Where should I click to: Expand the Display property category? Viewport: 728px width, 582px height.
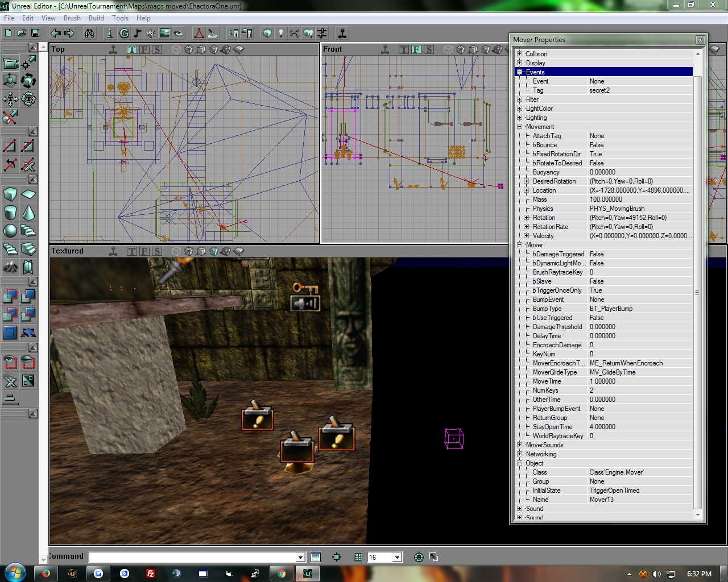point(520,63)
